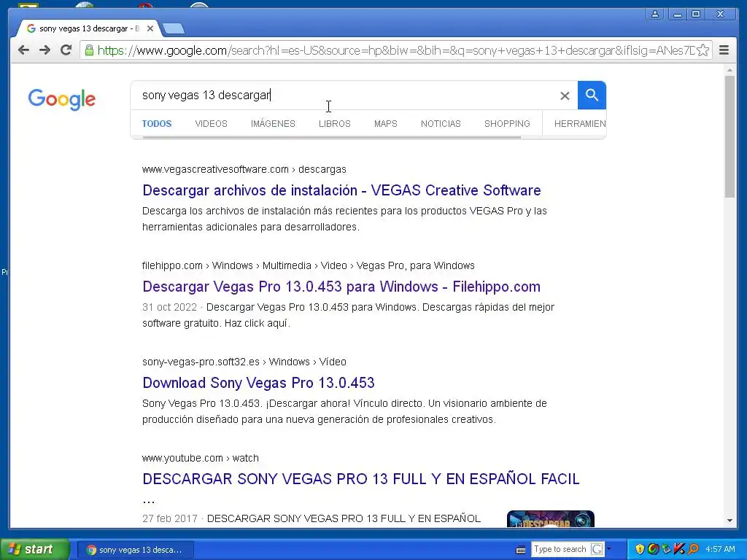This screenshot has width=747, height=560.
Task: Click the green padlock security icon
Action: (88, 50)
